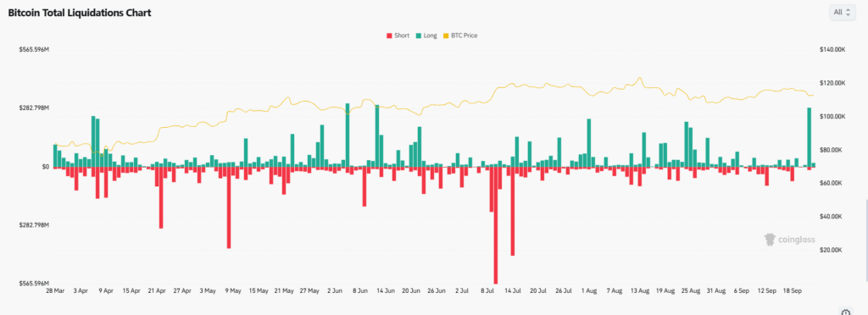The width and height of the screenshot is (868, 315).
Task: Click the long red bar near 21 Apr
Action: tap(161, 197)
